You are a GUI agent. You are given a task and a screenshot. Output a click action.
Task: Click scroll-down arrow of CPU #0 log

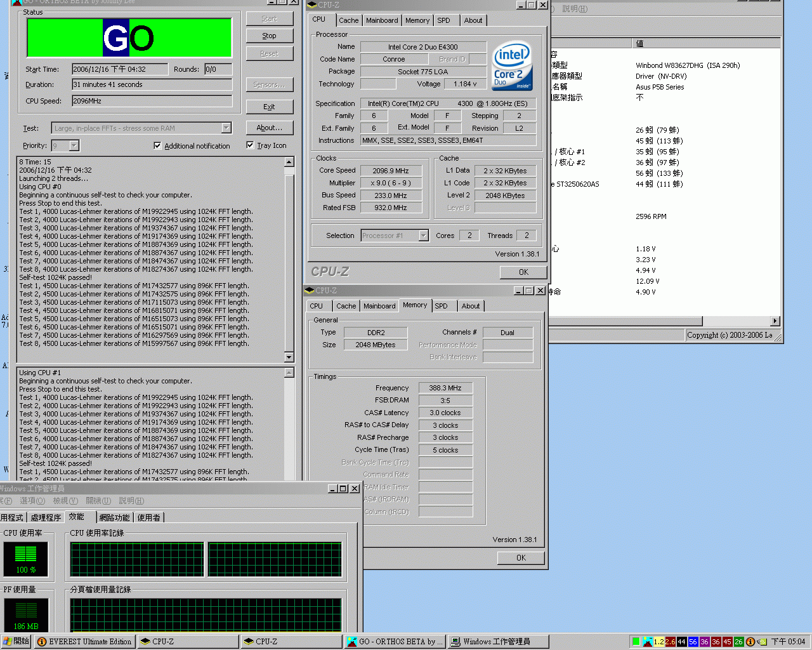(x=289, y=357)
